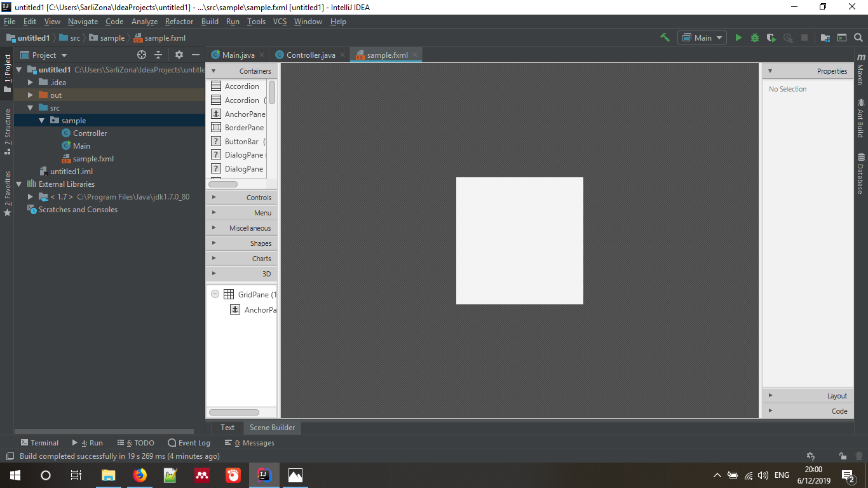This screenshot has height=488, width=868.
Task: Open Firefox from the Windows taskbar
Action: (x=139, y=475)
